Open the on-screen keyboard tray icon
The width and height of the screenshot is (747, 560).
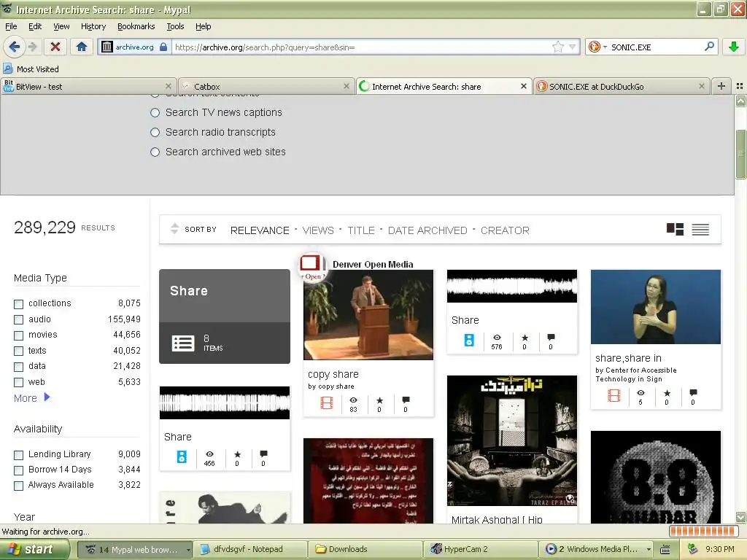pos(665,549)
